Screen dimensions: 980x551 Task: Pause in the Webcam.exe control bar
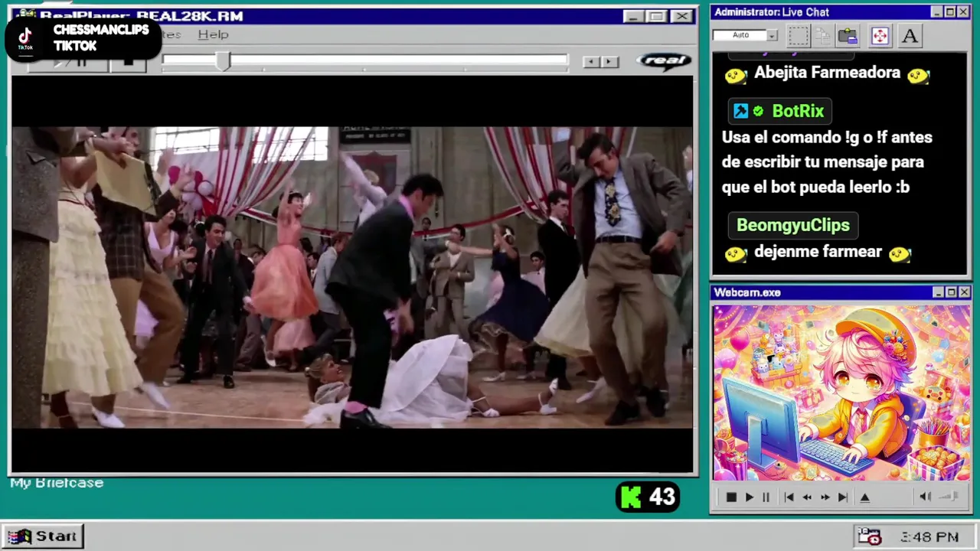(x=766, y=497)
